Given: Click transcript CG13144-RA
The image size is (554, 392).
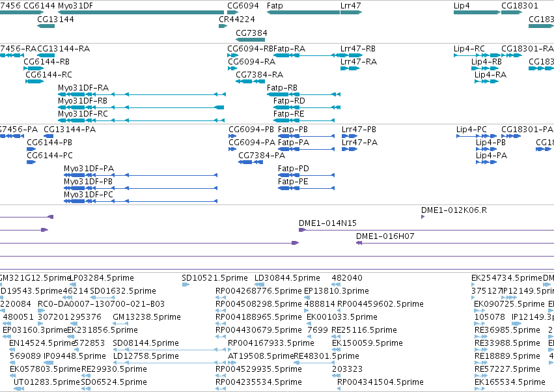Looking at the screenshot, I should [x=46, y=55].
